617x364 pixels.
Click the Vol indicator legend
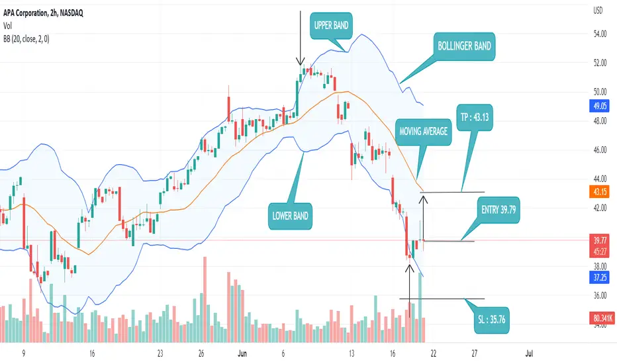coord(7,26)
